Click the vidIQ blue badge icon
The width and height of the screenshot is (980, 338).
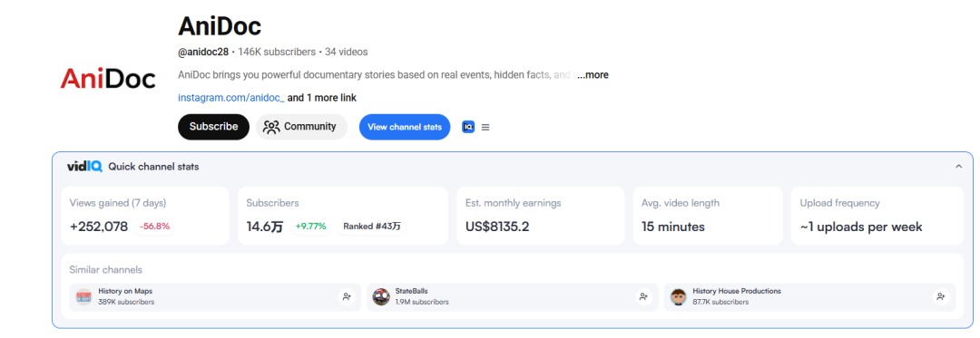[x=468, y=127]
